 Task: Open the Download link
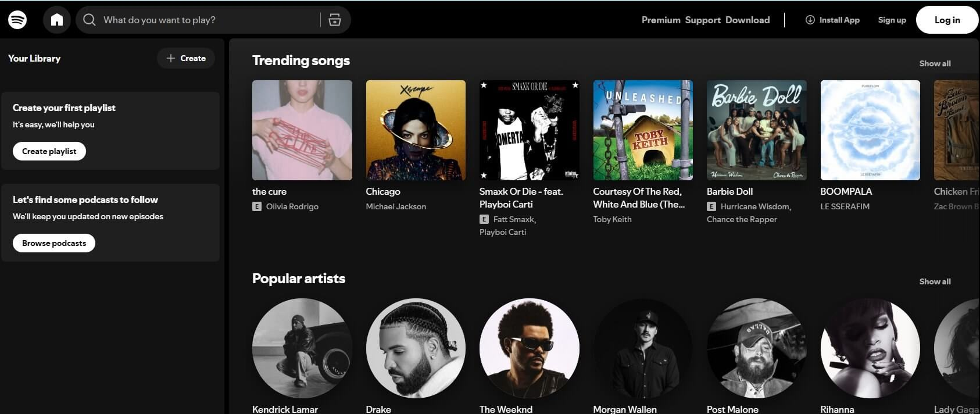pos(747,20)
